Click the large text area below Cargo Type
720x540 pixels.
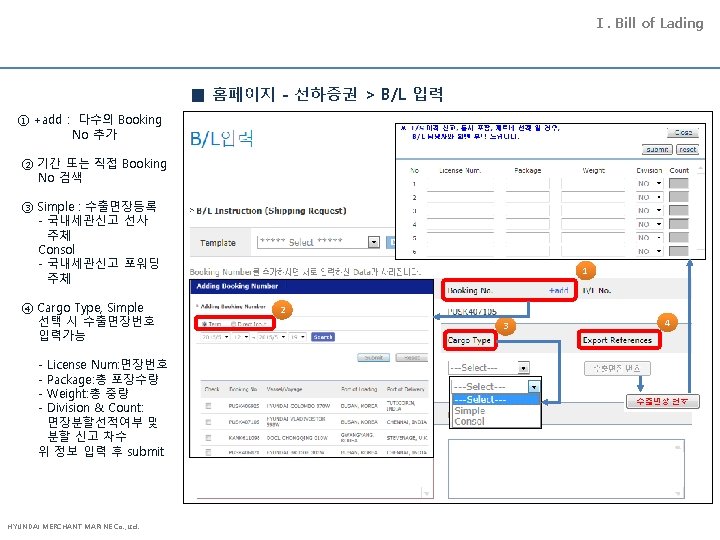pos(566,469)
